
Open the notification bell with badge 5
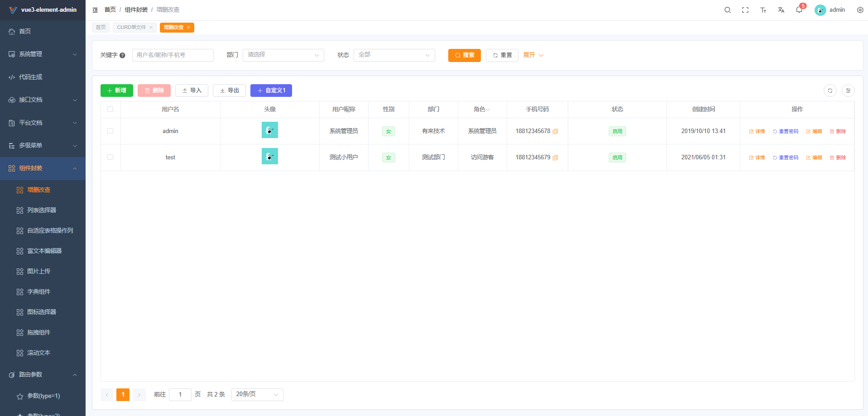point(799,10)
